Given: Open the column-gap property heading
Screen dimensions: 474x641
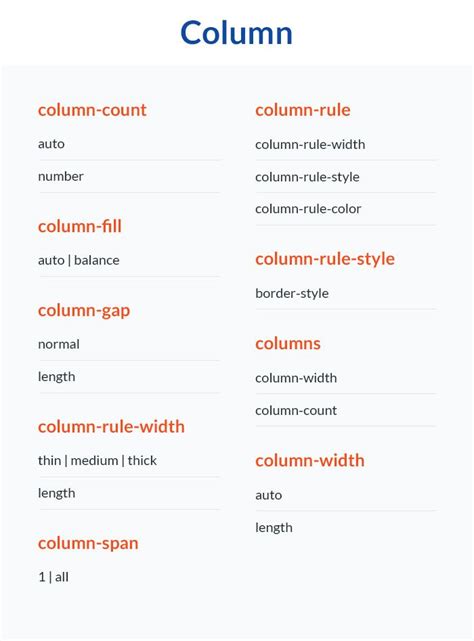Looking at the screenshot, I should point(84,311).
